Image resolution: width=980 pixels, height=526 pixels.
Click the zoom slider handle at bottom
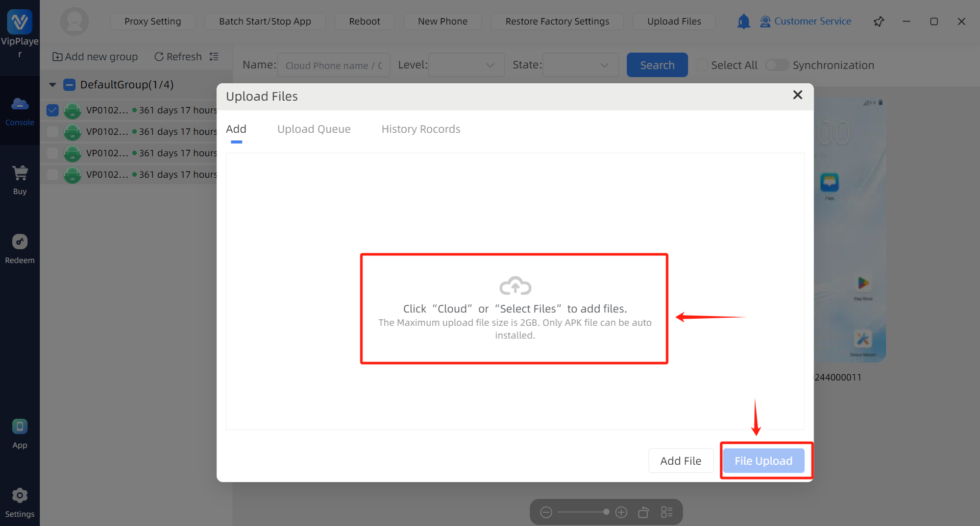click(x=606, y=512)
